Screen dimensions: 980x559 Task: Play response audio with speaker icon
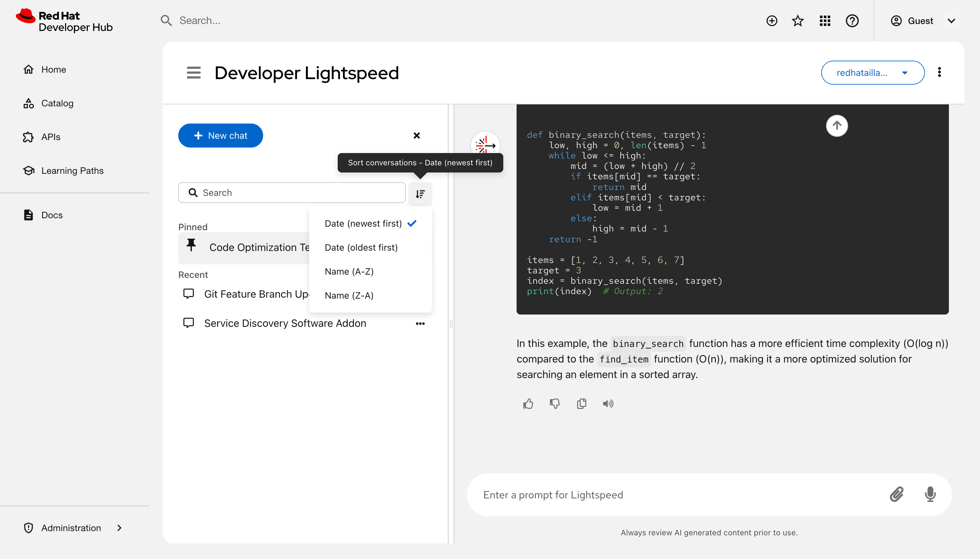tap(608, 403)
